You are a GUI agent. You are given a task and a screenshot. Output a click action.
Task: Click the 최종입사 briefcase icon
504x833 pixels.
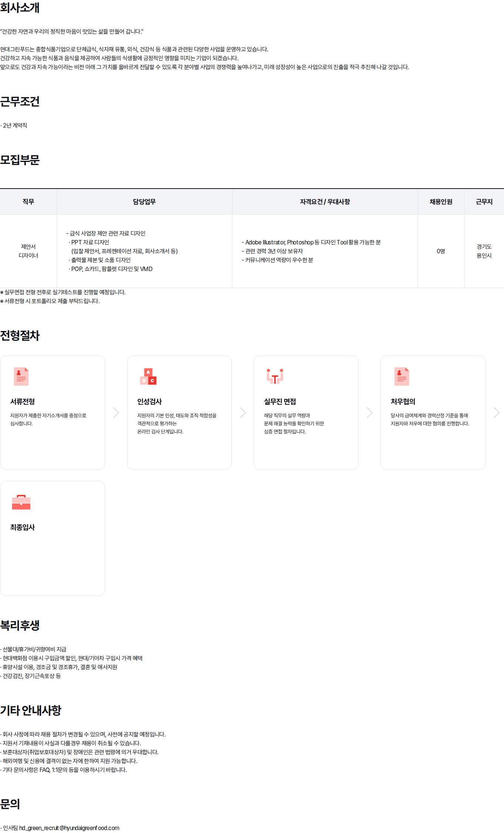click(21, 502)
